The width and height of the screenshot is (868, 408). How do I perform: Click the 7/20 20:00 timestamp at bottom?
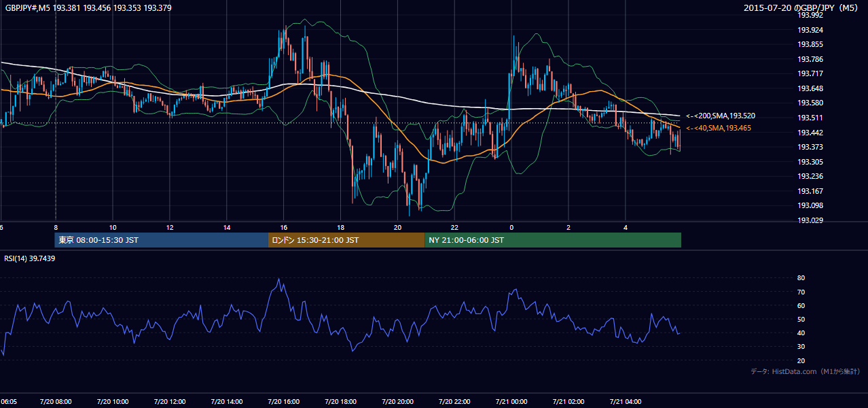tap(397, 402)
